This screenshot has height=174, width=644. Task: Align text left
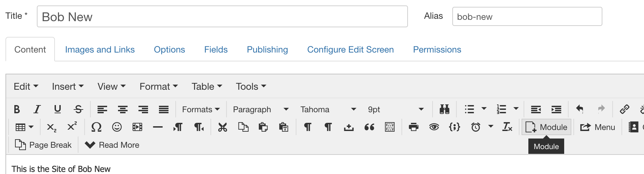pos(102,109)
